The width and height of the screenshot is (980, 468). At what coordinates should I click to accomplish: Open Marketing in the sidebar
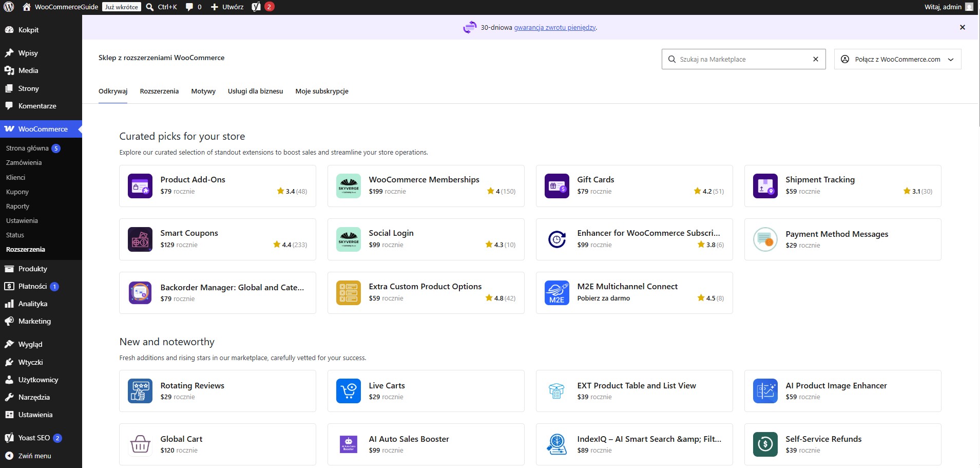click(x=41, y=321)
